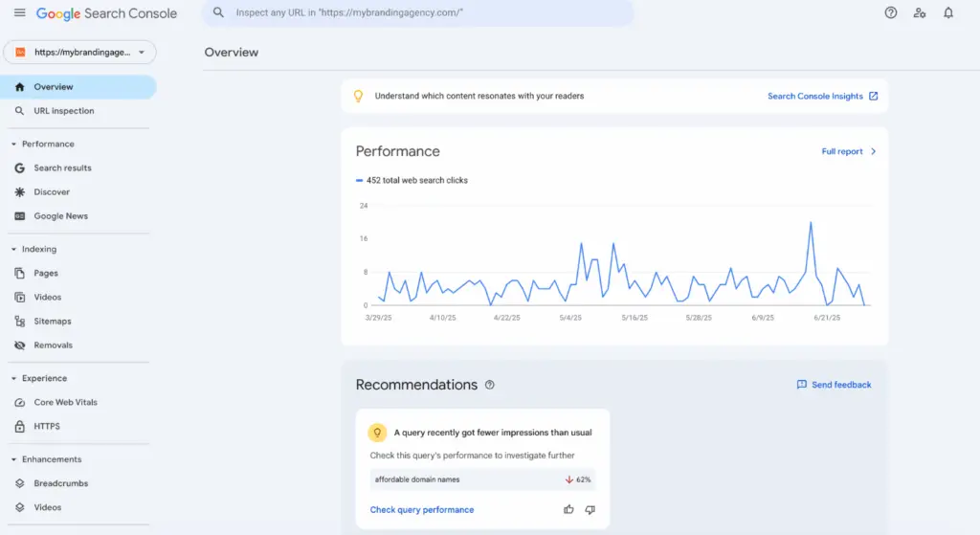The height and width of the screenshot is (535, 980).
Task: Open URL inspection from the sidebar
Action: click(78, 111)
